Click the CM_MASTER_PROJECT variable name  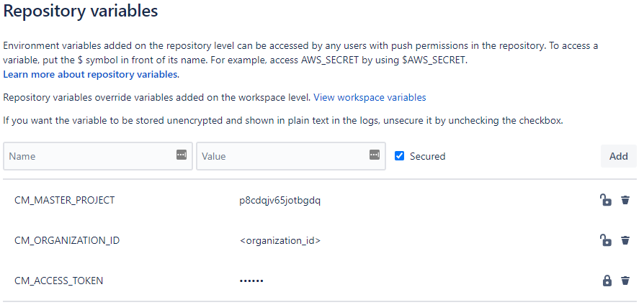click(x=64, y=200)
